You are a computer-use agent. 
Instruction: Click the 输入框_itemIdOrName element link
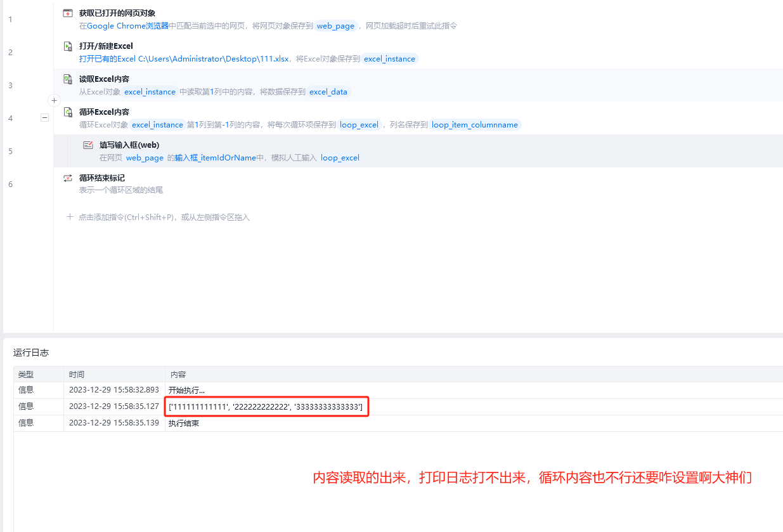(x=216, y=158)
